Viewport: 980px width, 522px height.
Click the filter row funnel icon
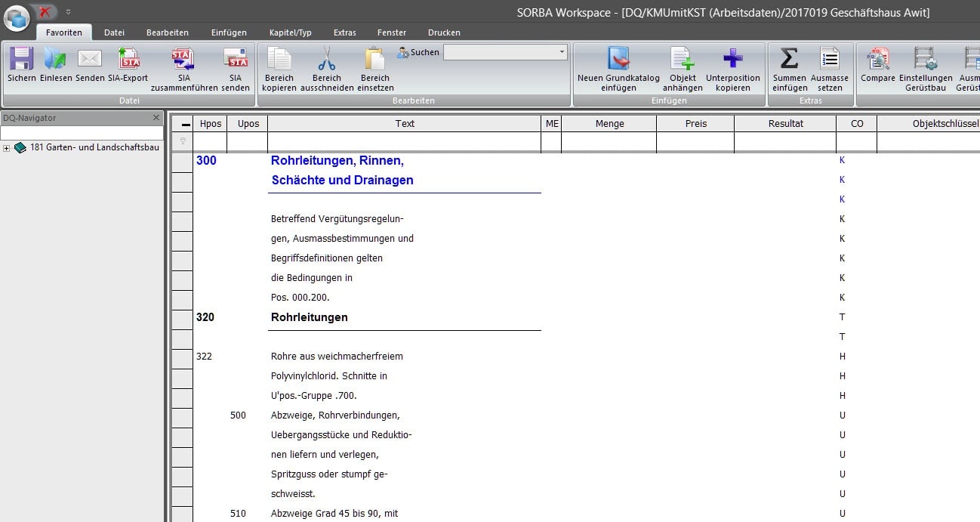click(x=182, y=141)
